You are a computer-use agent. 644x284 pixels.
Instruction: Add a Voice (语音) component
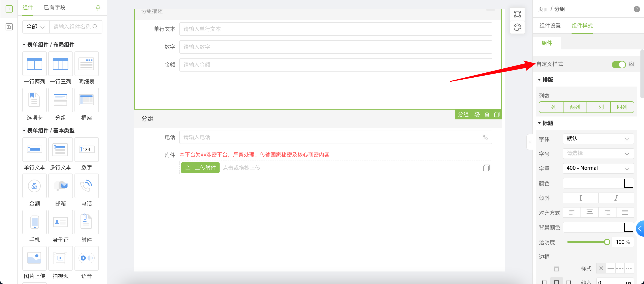pos(87,258)
